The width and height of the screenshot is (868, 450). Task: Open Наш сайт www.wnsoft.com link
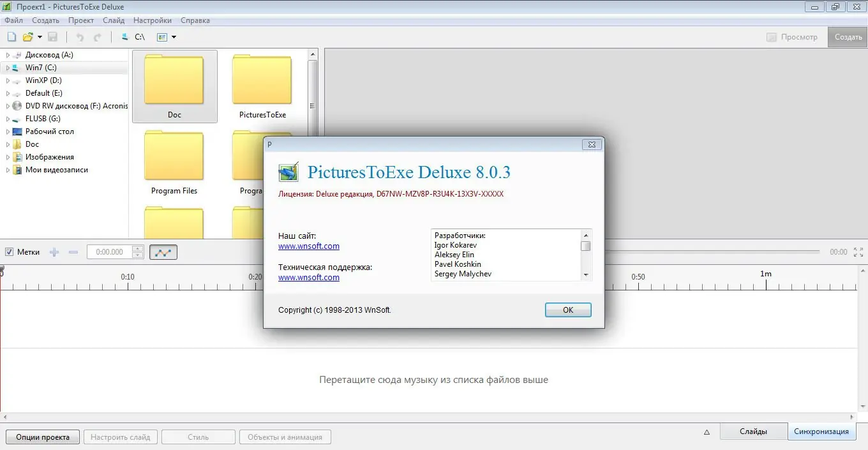point(309,246)
